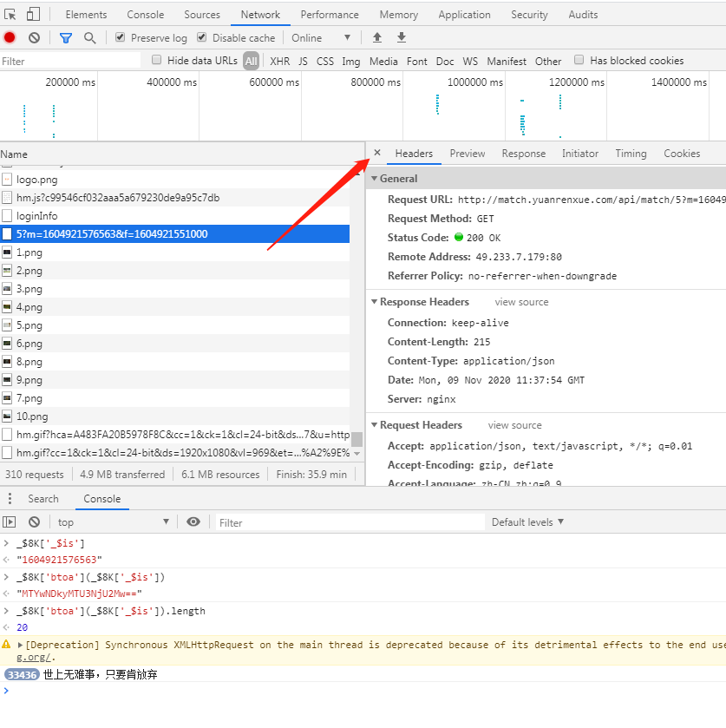Toggle the device toolbar icon
The width and height of the screenshot is (726, 728).
pos(33,15)
